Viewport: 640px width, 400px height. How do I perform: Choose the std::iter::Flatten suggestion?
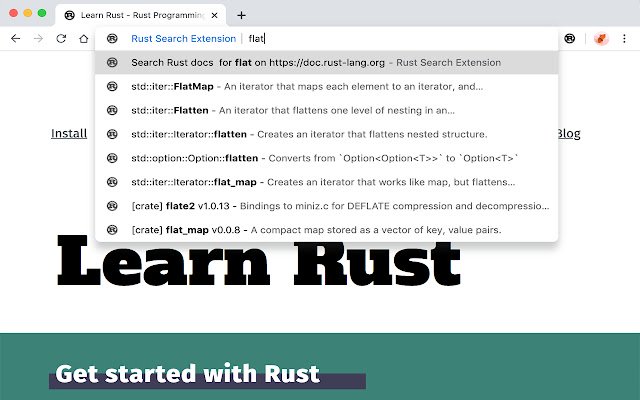(x=327, y=110)
